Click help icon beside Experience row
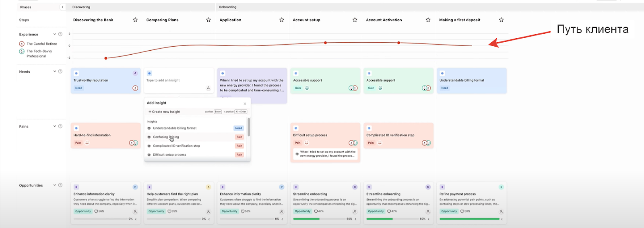644x228 pixels. point(60,34)
